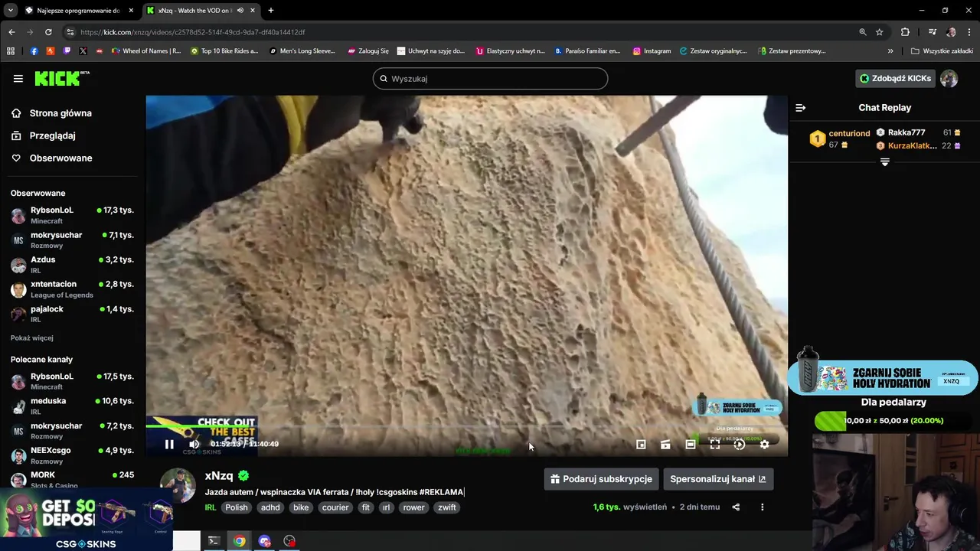
Task: Open the hamburger menu beside Kick logo
Action: [x=18, y=78]
